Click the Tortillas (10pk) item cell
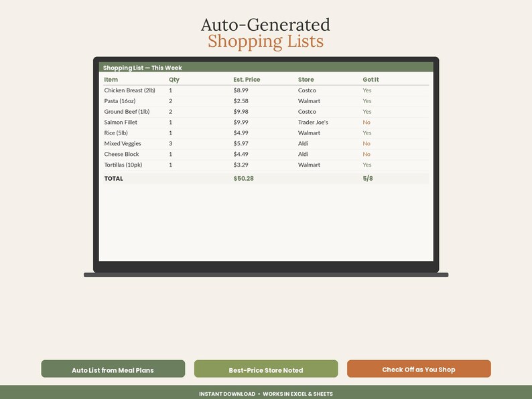The height and width of the screenshot is (399, 532). tap(123, 165)
